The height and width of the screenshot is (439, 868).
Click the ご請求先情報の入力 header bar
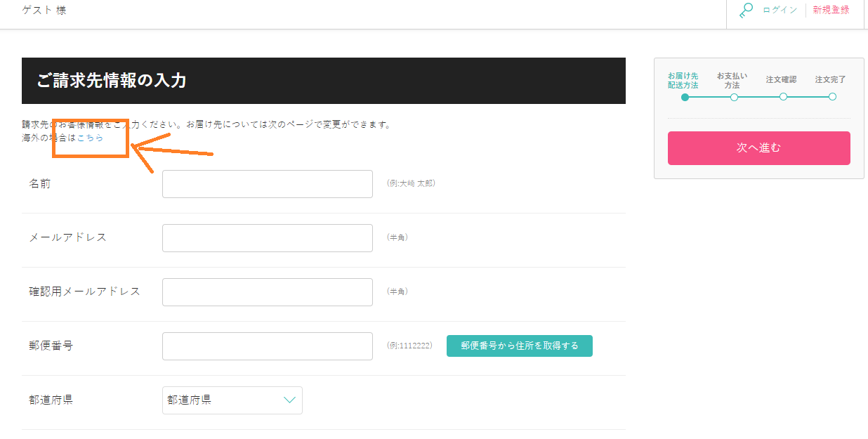coord(323,81)
